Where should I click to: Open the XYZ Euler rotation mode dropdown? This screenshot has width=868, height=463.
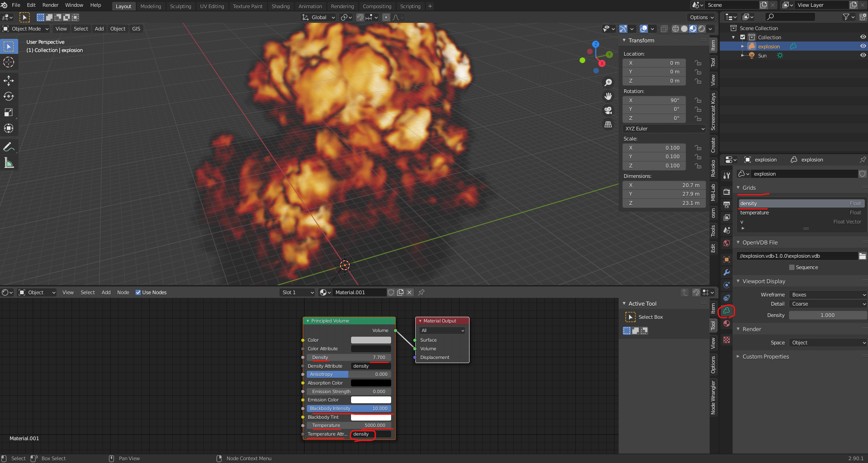tap(664, 129)
